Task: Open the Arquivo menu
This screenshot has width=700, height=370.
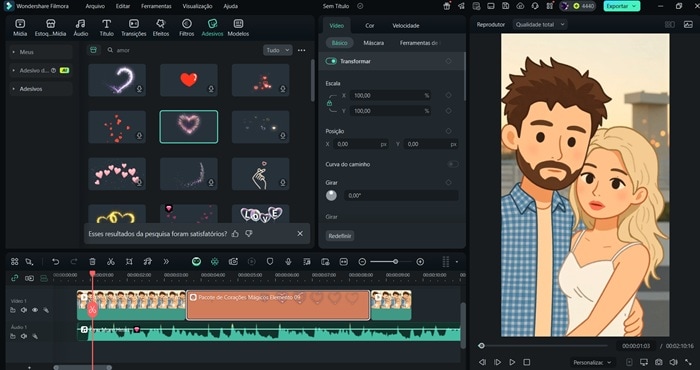Action: click(95, 6)
